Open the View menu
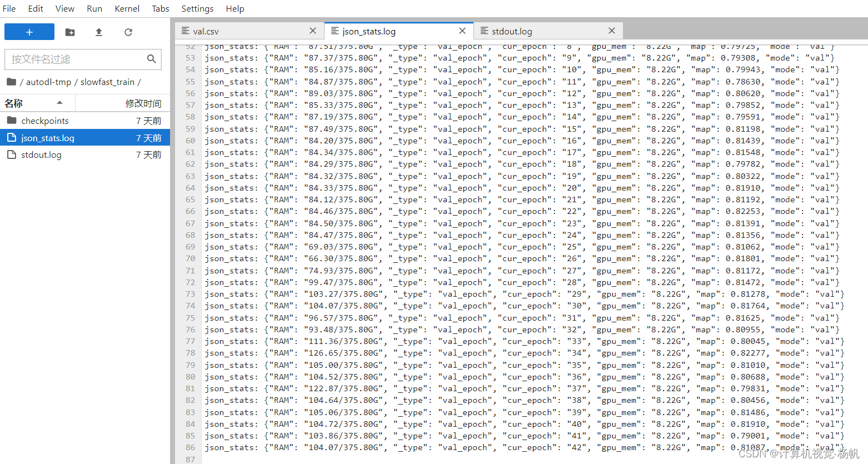The image size is (868, 464). pyautogui.click(x=65, y=8)
